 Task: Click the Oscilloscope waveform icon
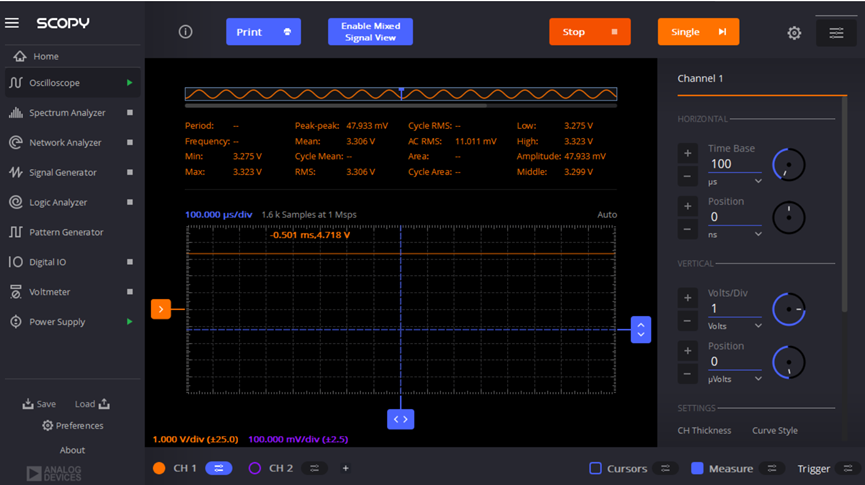tap(15, 83)
